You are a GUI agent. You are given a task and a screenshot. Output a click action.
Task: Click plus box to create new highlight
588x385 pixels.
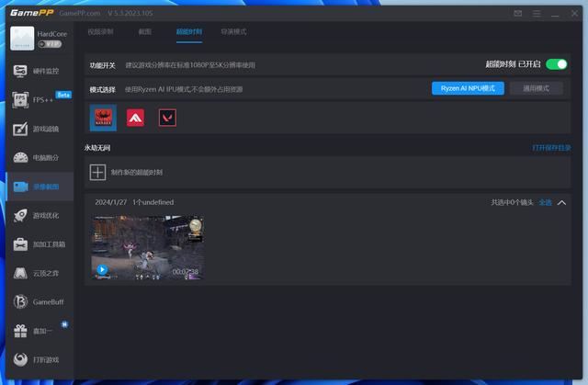pyautogui.click(x=97, y=172)
